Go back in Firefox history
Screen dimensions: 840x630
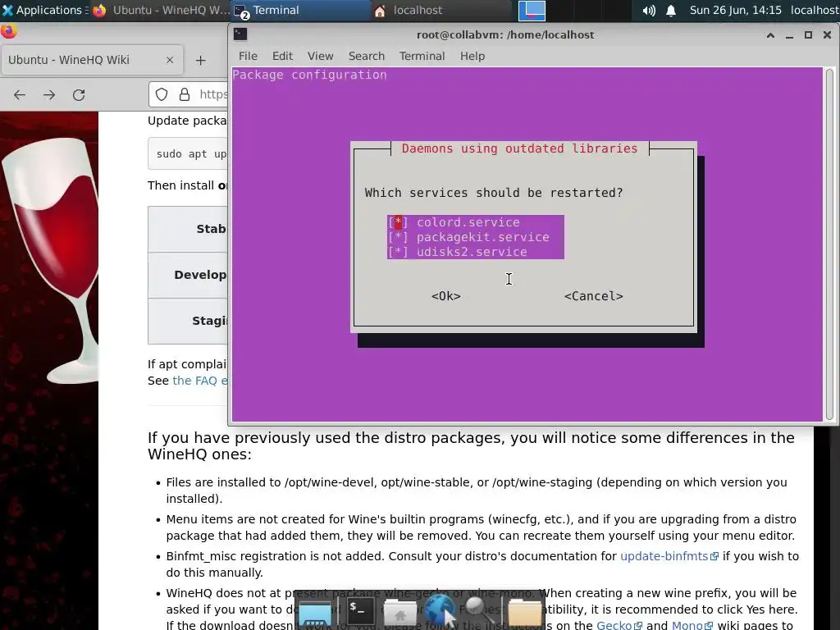coord(20,95)
